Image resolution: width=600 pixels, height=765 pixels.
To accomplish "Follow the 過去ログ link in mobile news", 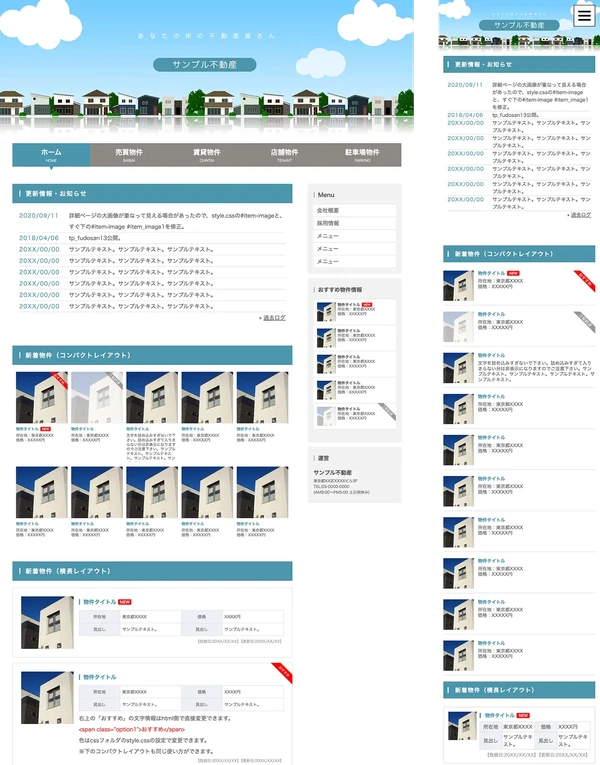I will click(580, 214).
